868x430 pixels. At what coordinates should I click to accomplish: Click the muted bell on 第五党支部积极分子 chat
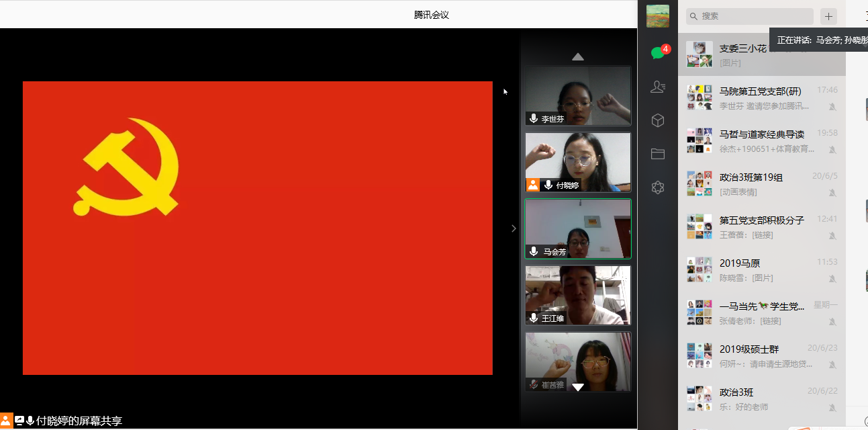click(832, 235)
